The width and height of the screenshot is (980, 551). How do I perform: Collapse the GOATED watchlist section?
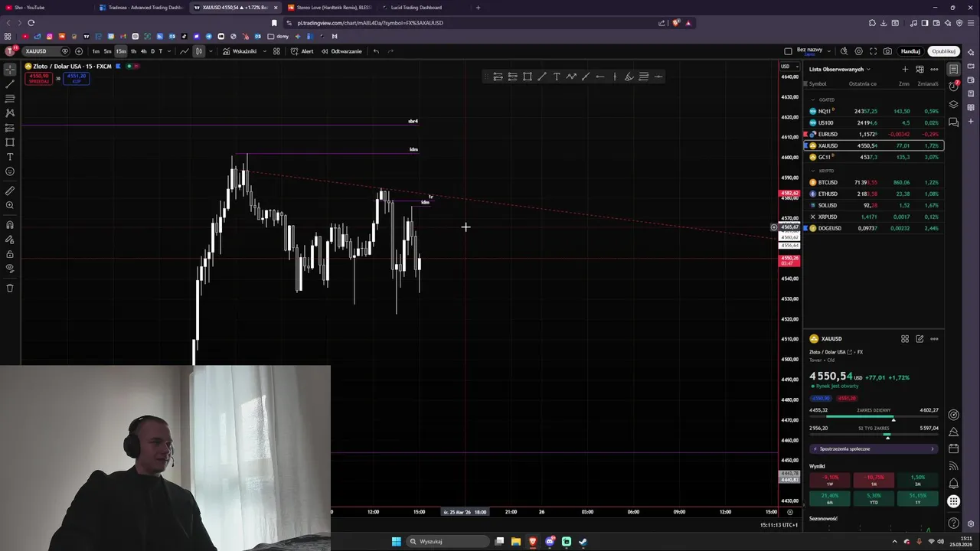click(x=813, y=99)
